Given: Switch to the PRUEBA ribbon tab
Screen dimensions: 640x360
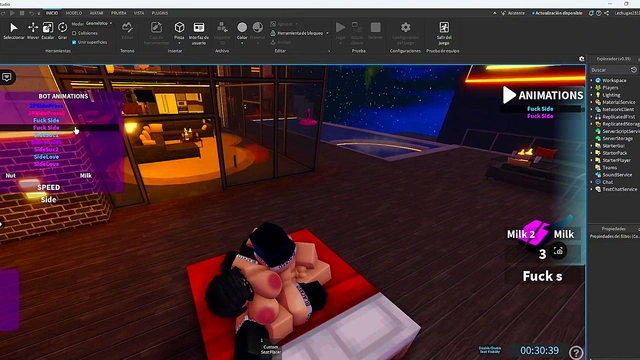Looking at the screenshot, I should [x=119, y=13].
